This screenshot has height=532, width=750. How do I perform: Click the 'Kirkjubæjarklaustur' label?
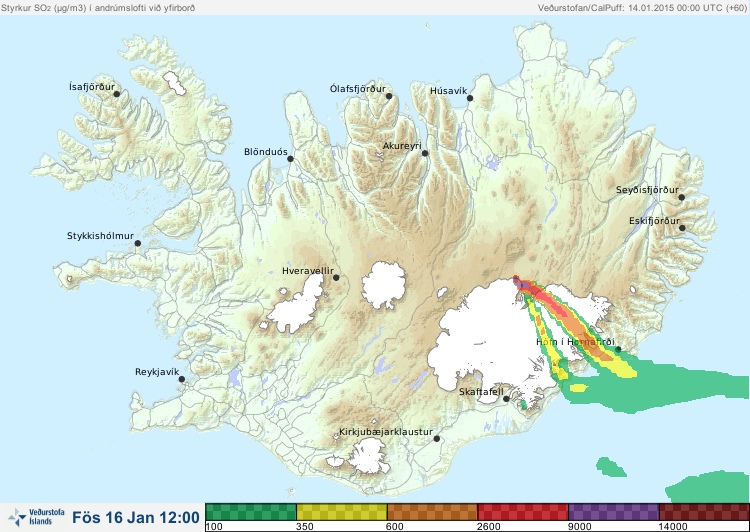coord(386,432)
